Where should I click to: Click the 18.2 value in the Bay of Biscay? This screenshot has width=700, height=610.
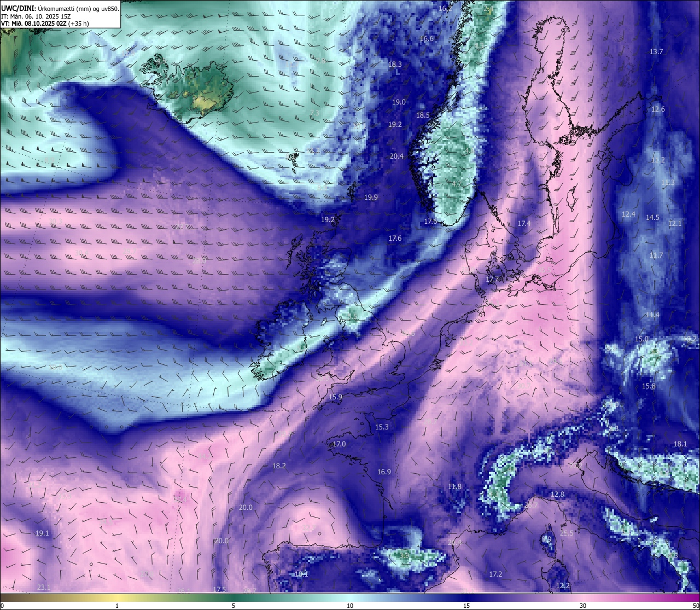click(x=279, y=466)
